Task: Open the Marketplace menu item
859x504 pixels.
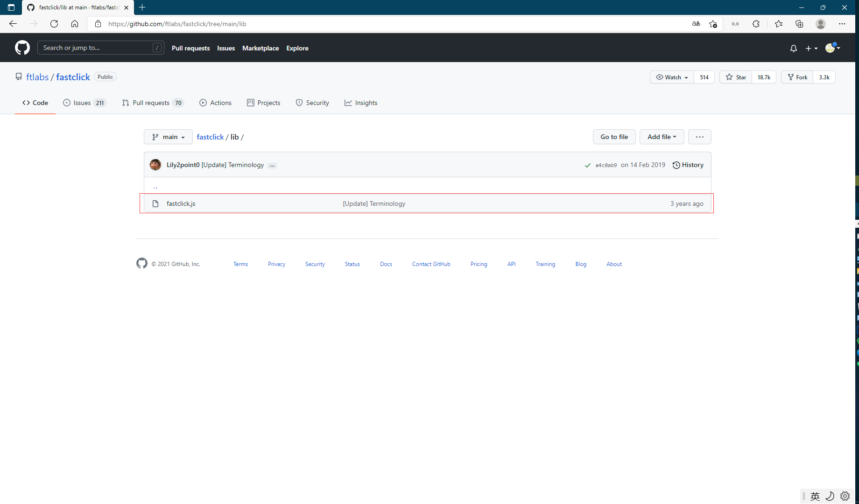Action: pyautogui.click(x=261, y=48)
